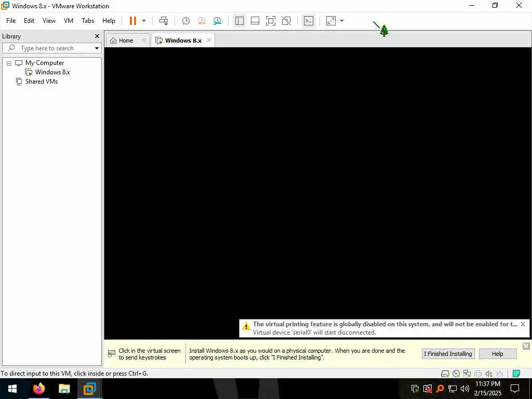This screenshot has height=399, width=532.
Task: Click the Help button in install bar
Action: point(497,354)
